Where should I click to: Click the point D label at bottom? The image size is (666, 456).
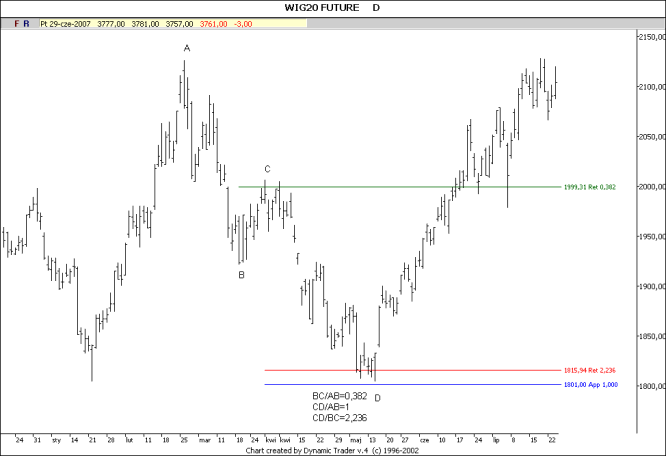pos(377,398)
